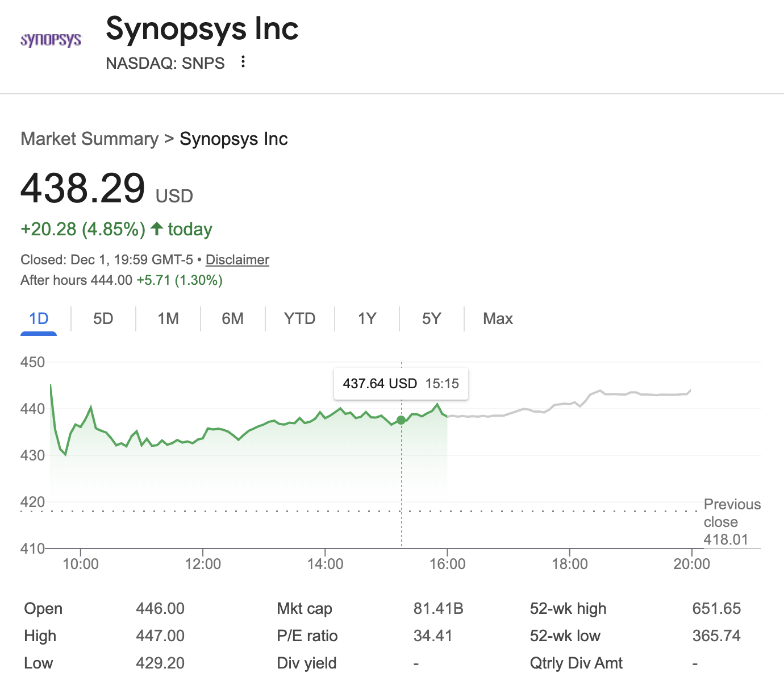The image size is (784, 681).
Task: Click the Synopsys Inc breadcrumb text
Action: pos(233,138)
